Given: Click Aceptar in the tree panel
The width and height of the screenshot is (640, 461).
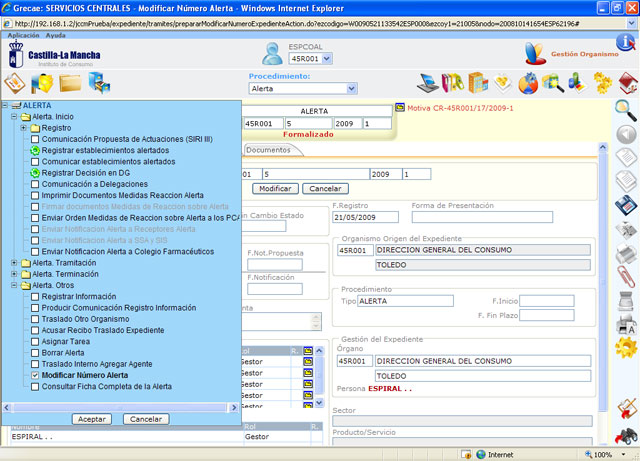Looking at the screenshot, I should [92, 419].
